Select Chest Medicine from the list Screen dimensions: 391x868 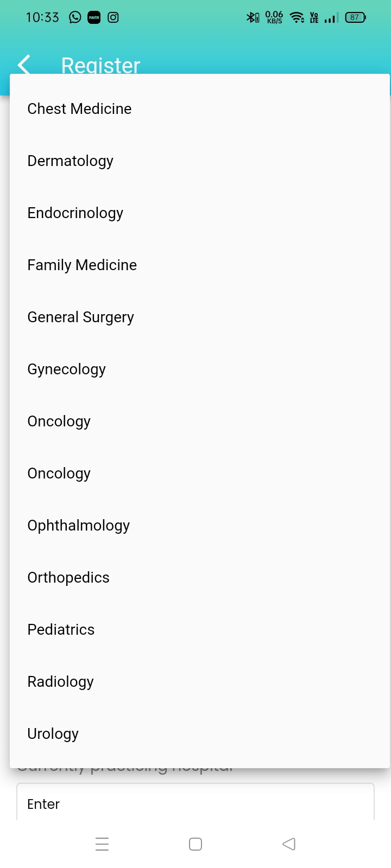79,108
